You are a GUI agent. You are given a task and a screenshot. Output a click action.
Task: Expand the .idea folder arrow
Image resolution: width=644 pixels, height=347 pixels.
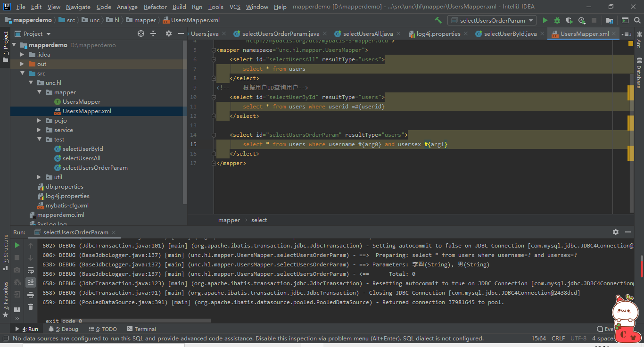tap(22, 55)
